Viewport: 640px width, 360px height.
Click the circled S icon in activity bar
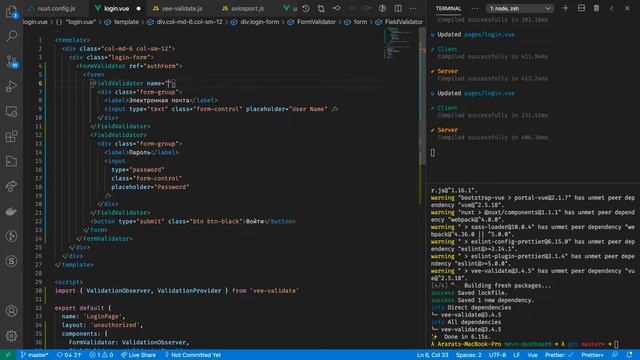pos(11,261)
